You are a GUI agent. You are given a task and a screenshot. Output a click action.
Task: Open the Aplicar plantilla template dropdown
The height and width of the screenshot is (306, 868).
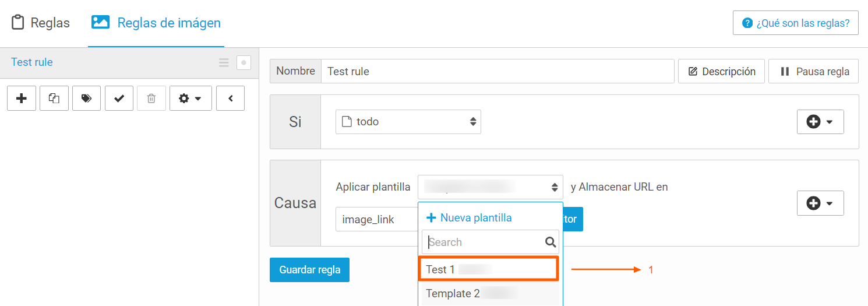coord(491,187)
